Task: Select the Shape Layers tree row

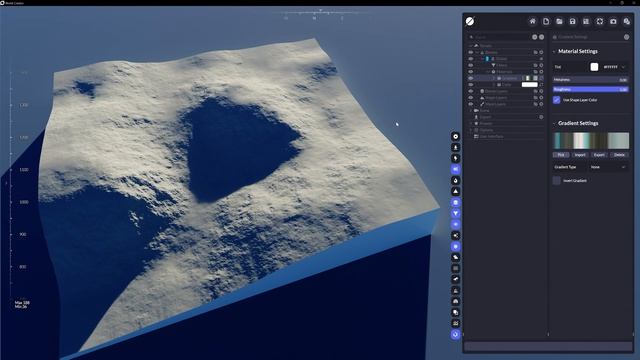Action: pyautogui.click(x=506, y=98)
